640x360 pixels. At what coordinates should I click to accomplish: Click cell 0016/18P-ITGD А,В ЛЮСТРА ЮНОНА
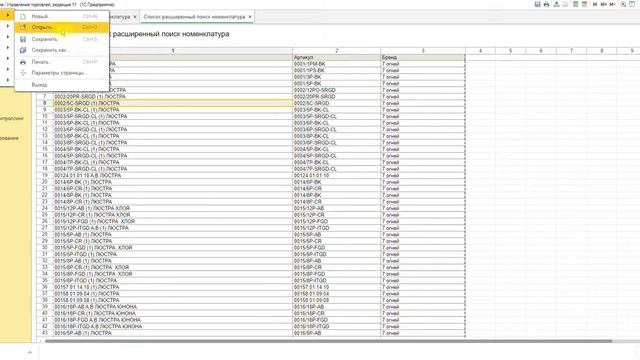(173, 327)
